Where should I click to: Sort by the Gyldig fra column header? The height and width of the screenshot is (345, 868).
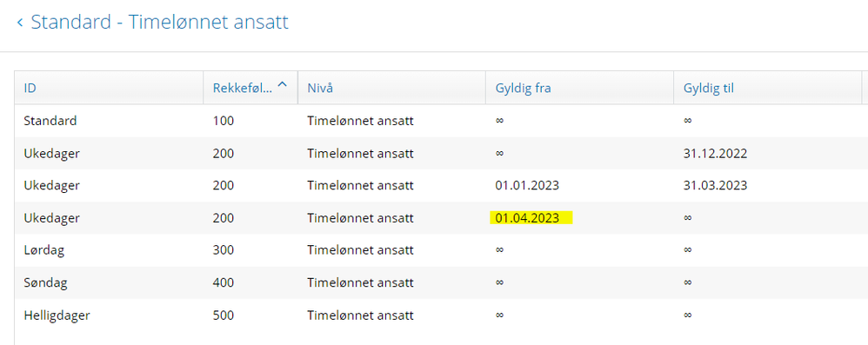pos(579,88)
